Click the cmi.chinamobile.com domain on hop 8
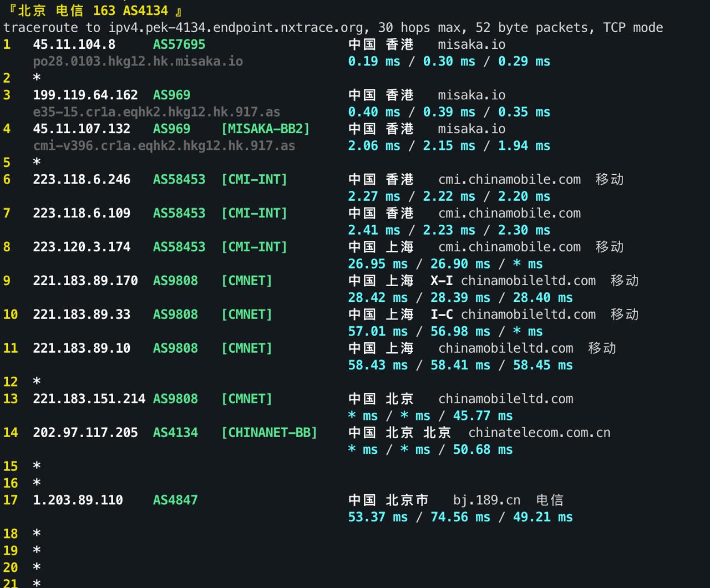The width and height of the screenshot is (710, 588). click(510, 247)
